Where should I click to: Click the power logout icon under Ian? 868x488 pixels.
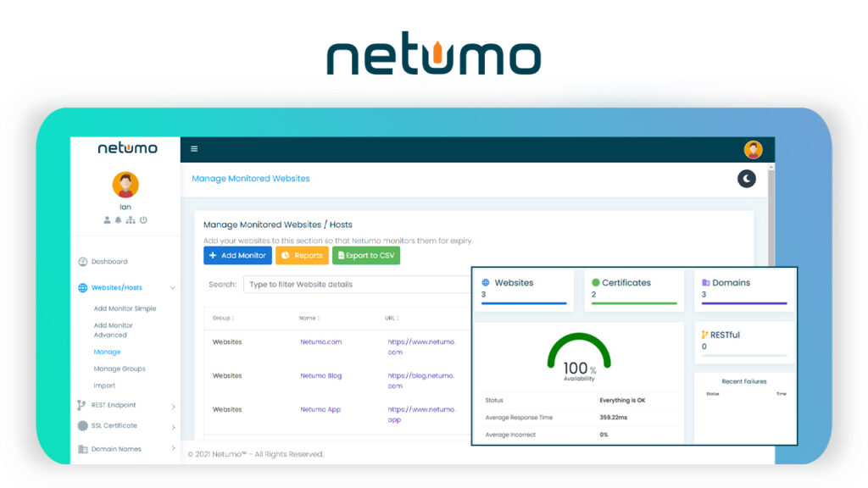(x=143, y=220)
